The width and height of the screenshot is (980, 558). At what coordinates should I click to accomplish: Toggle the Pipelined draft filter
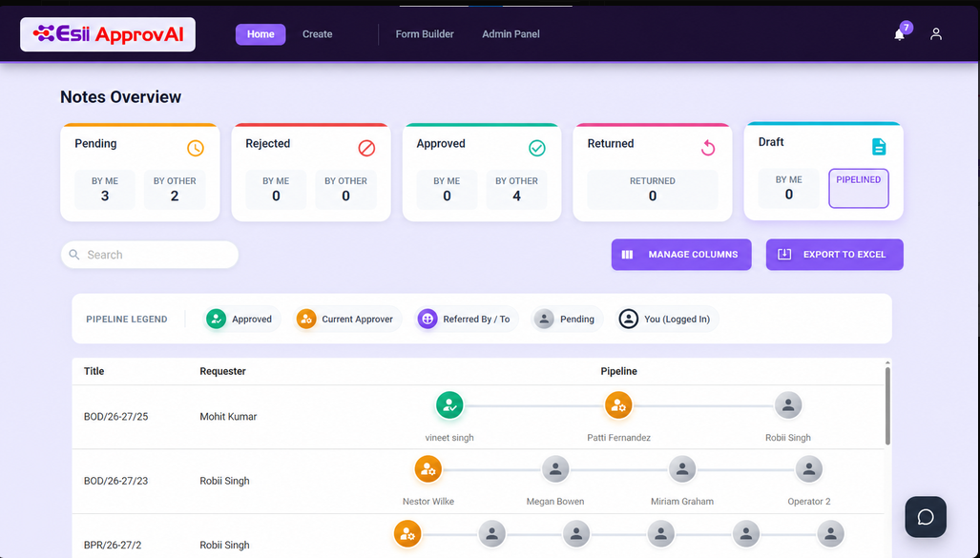coord(858,188)
